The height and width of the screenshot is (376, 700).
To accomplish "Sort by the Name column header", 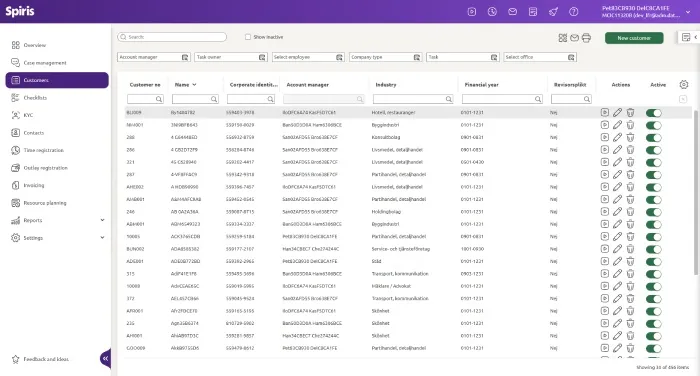I will [185, 84].
